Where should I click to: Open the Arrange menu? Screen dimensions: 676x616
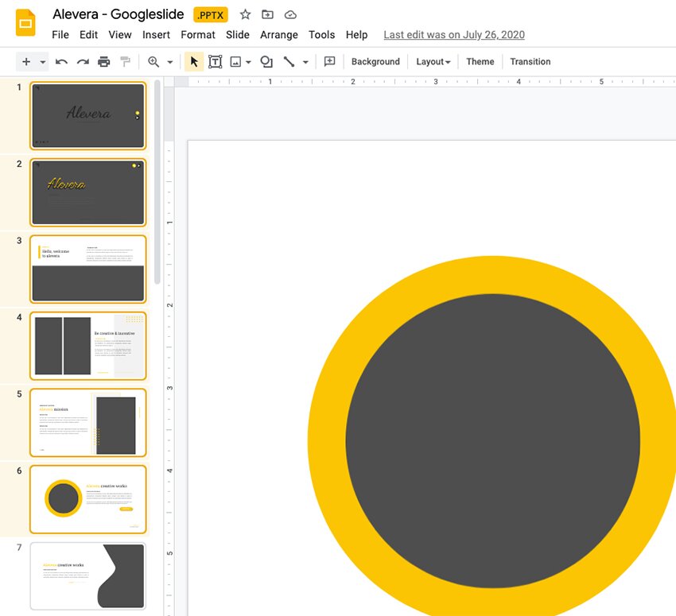[278, 35]
